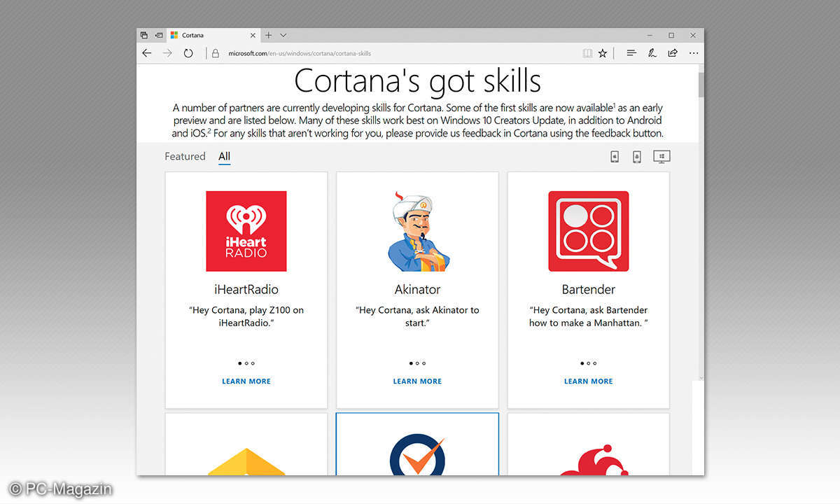Select third carousel dot under Bartender
The height and width of the screenshot is (504, 840).
595,363
